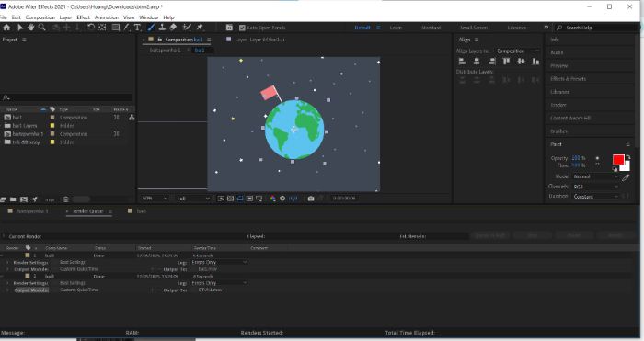Align layers to top edge
Screen dimensions: 644x341
(x=506, y=62)
